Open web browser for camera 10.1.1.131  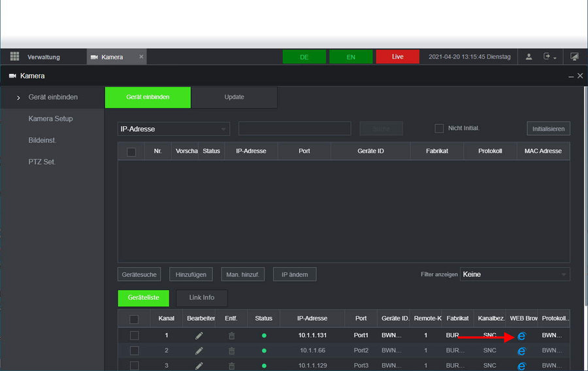pyautogui.click(x=521, y=336)
